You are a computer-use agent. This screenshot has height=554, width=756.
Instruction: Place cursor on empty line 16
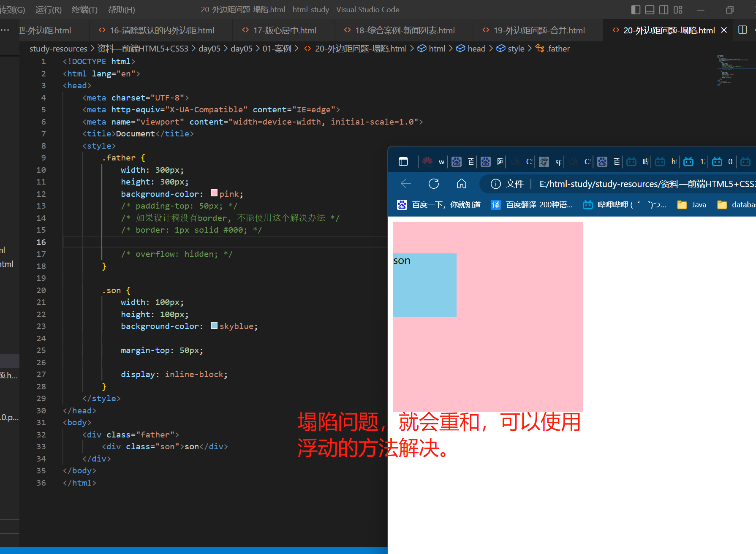coord(225,242)
